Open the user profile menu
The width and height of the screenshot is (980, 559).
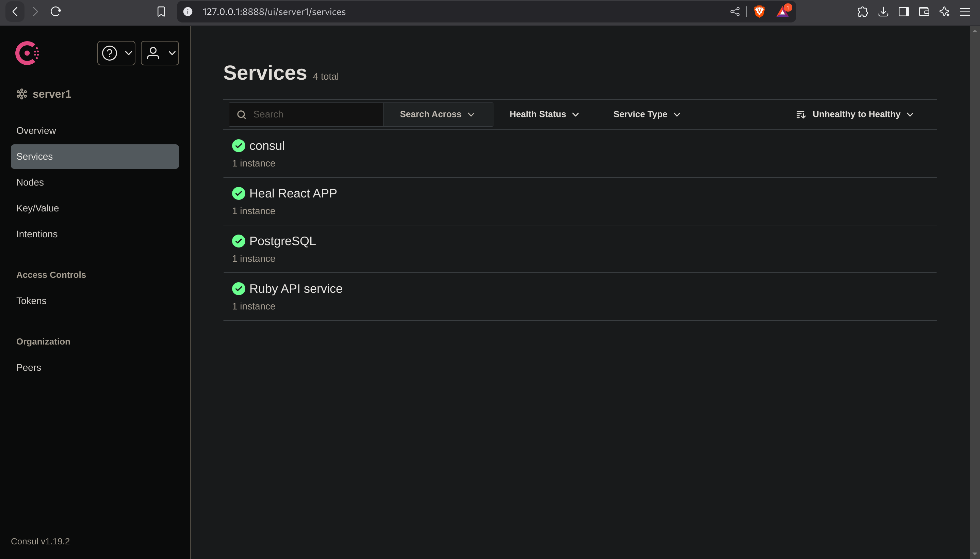(x=160, y=53)
